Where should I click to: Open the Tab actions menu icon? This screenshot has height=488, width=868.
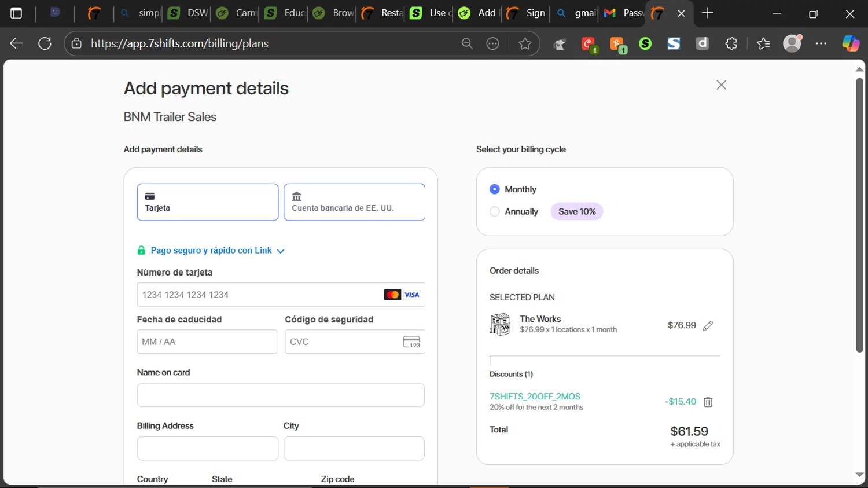16,13
